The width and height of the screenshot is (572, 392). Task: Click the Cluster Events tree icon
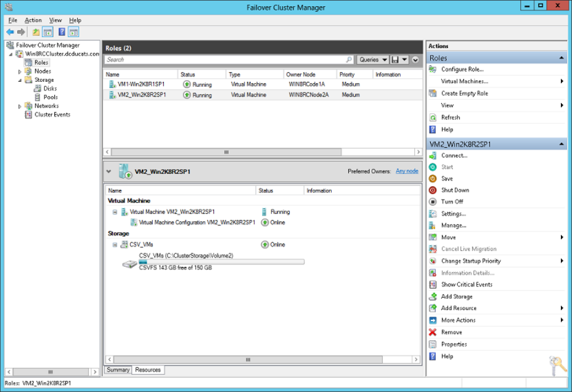pos(28,115)
